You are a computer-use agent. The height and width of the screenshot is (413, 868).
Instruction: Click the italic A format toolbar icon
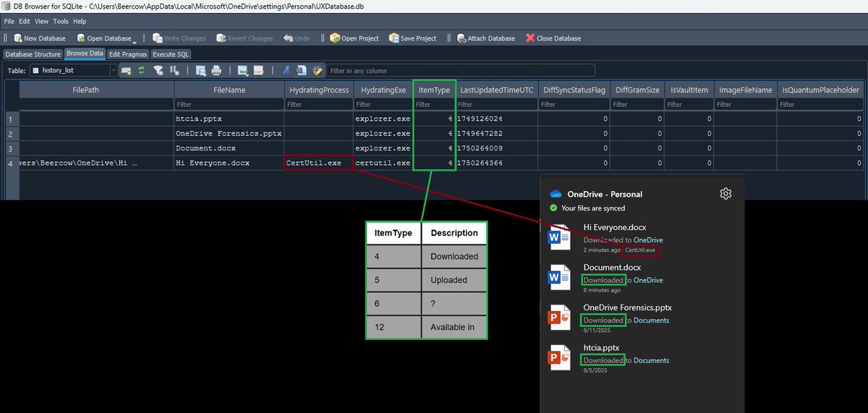(x=285, y=70)
